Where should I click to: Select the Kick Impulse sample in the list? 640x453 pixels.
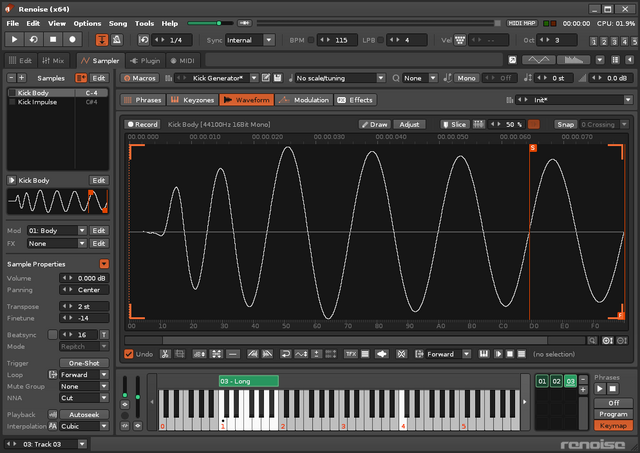[x=37, y=102]
